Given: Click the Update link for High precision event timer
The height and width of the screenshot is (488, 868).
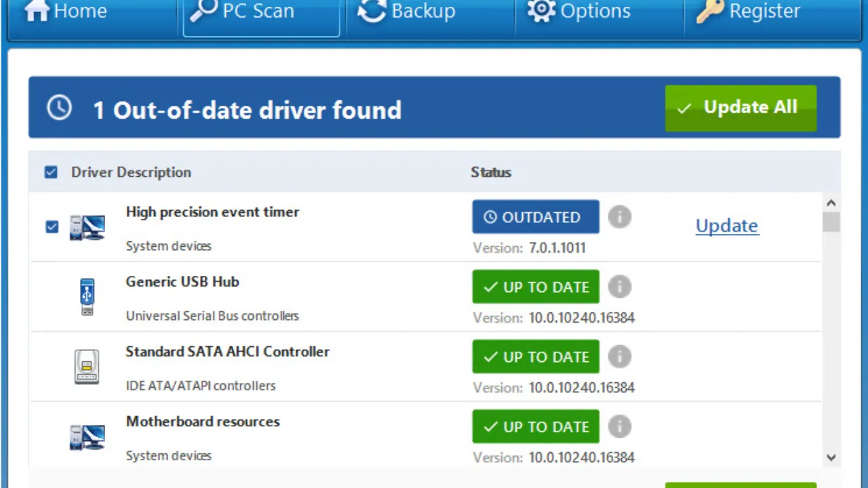Looking at the screenshot, I should pyautogui.click(x=727, y=226).
